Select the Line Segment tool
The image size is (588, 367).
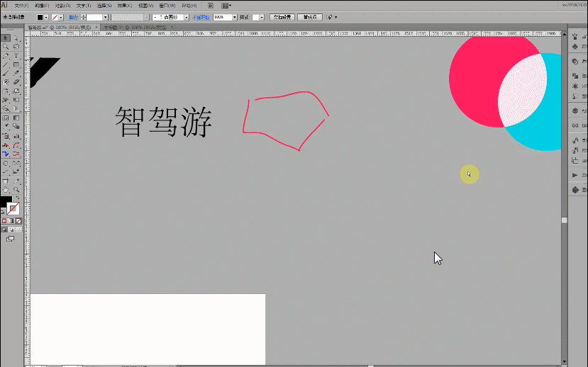click(x=5, y=64)
